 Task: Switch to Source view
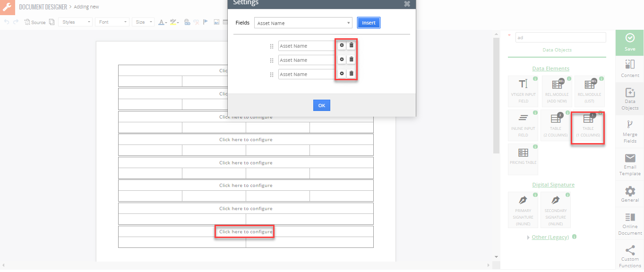[x=35, y=22]
